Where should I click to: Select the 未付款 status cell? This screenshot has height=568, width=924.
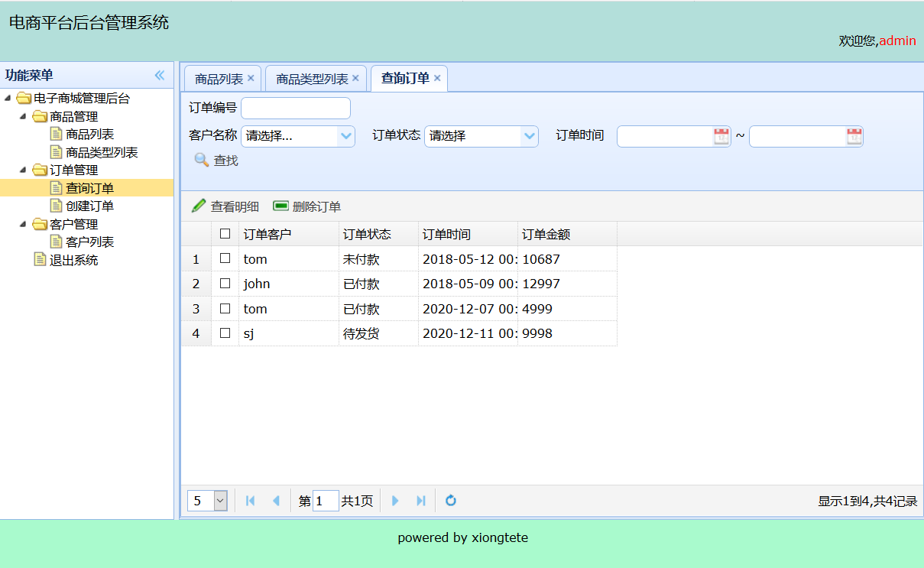pos(378,259)
